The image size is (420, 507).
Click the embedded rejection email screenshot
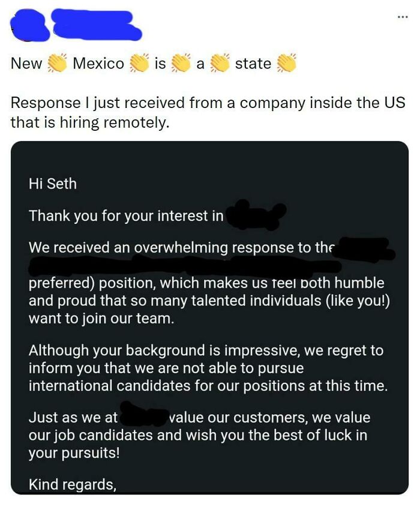click(210, 324)
